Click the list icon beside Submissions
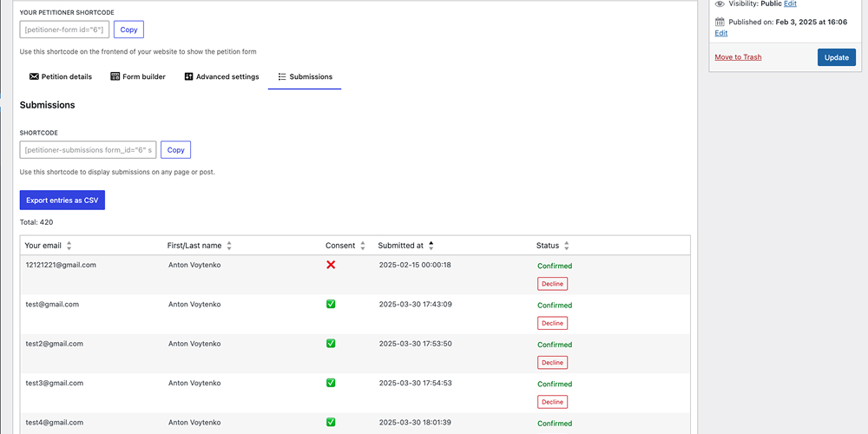Viewport: 868px width, 434px height. tap(282, 76)
